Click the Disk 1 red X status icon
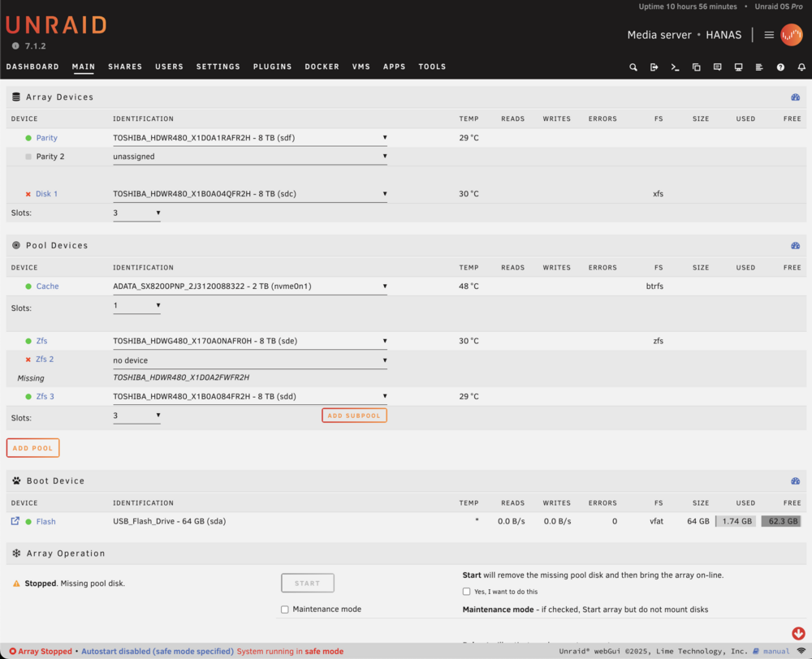The image size is (812, 659). 28,194
